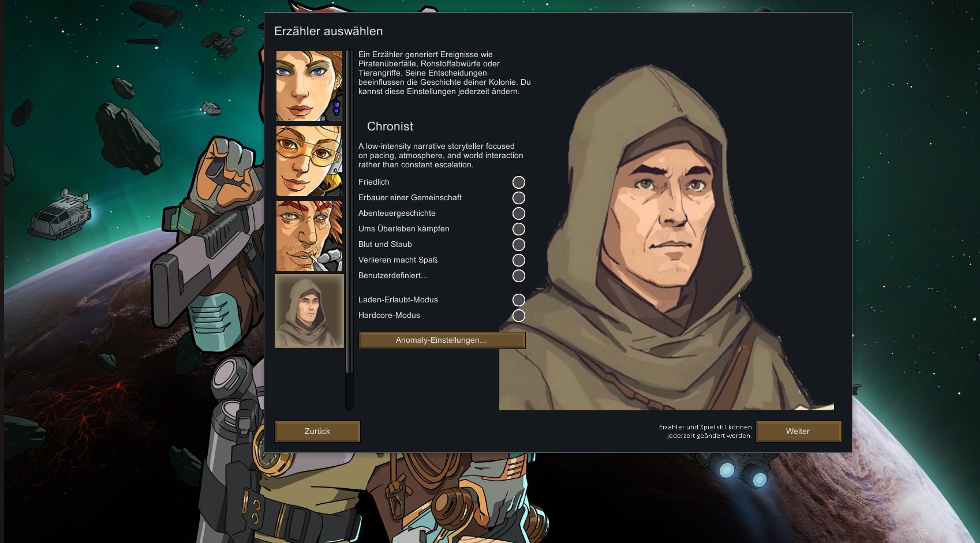This screenshot has width=980, height=543.
Task: Choose the Friedlich difficulty radio button
Action: (519, 182)
